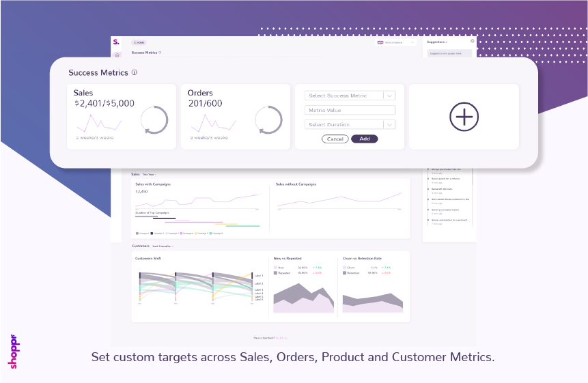Click the 'Retention' legend swatch

tap(345, 273)
